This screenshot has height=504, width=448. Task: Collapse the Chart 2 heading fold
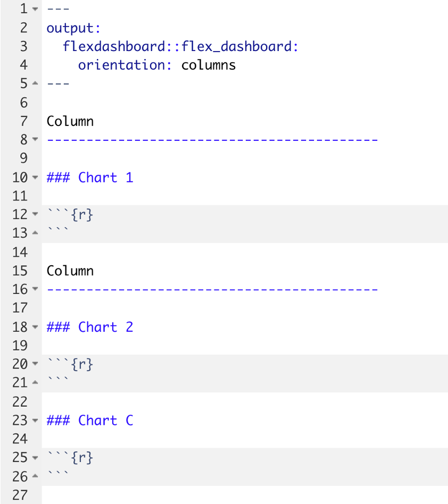coord(35,327)
